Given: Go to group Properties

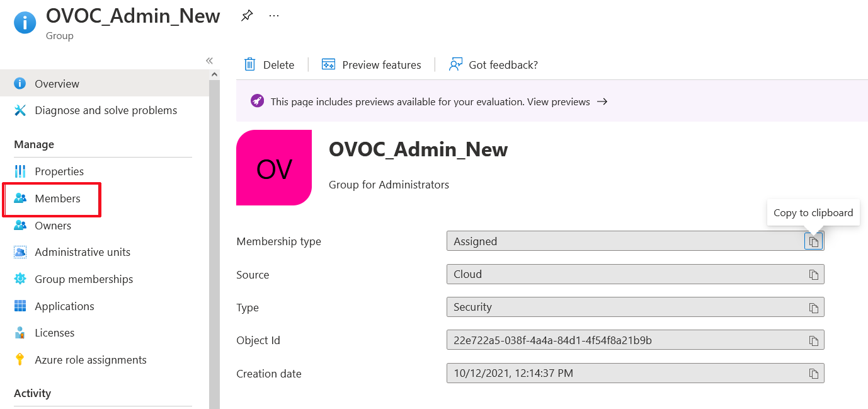Looking at the screenshot, I should coord(59,171).
